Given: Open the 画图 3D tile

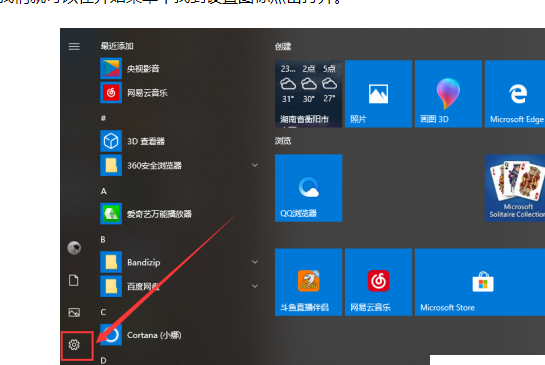Looking at the screenshot, I should point(448,94).
